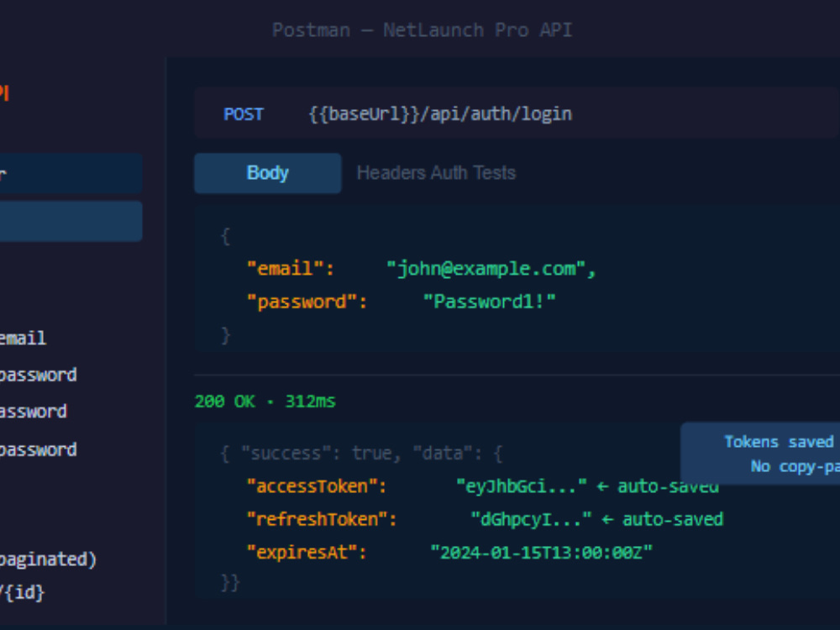Select the highlighted blank sidebar request row
The width and height of the screenshot is (840, 630).
pyautogui.click(x=71, y=221)
